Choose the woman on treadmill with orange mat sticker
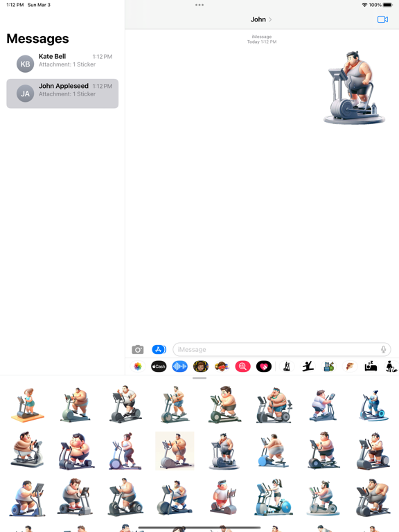The image size is (399, 532). click(x=27, y=405)
